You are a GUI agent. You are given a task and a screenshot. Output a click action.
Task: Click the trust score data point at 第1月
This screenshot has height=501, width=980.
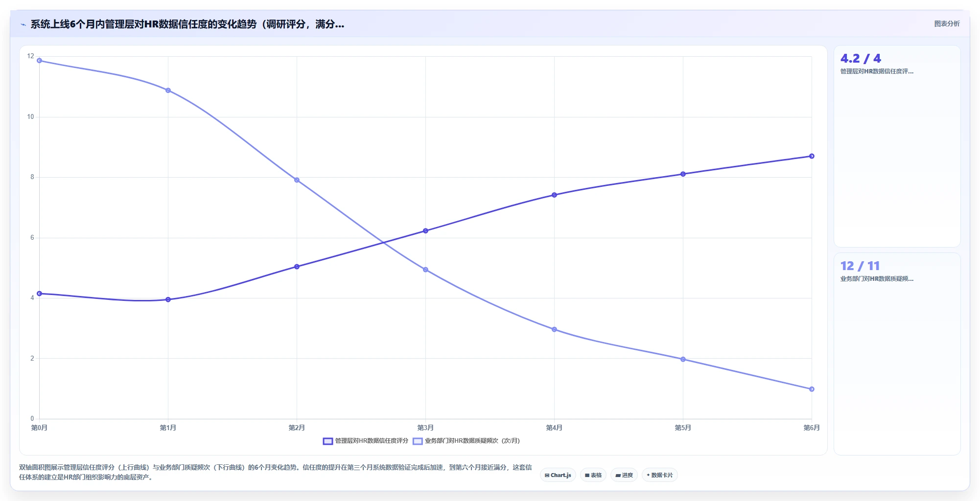point(168,299)
